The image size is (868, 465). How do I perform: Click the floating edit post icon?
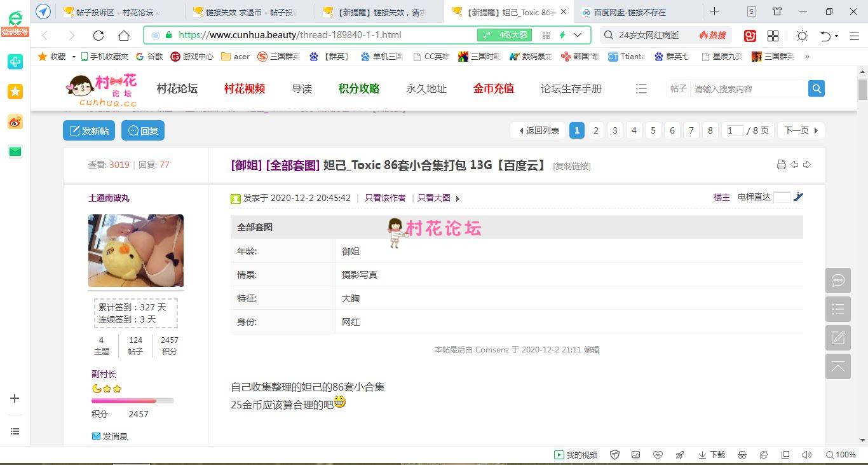point(838,338)
